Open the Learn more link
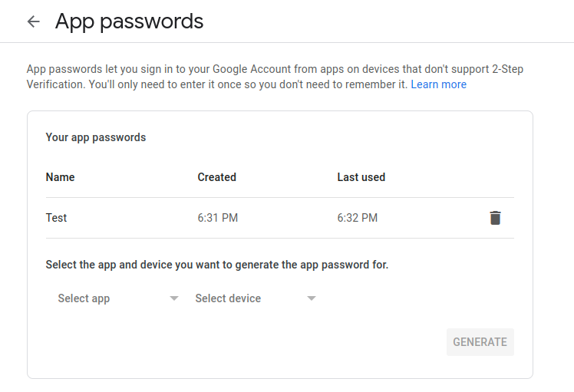574x392 pixels. tap(438, 84)
